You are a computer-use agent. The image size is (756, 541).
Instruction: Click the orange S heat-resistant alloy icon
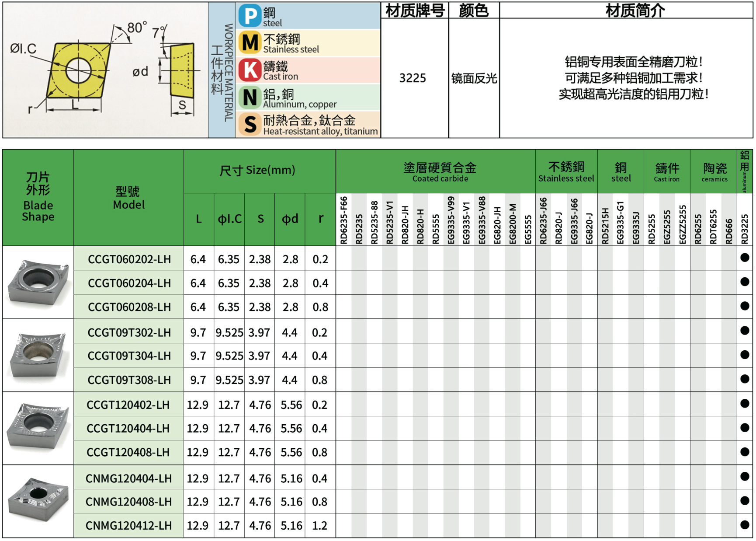250,124
